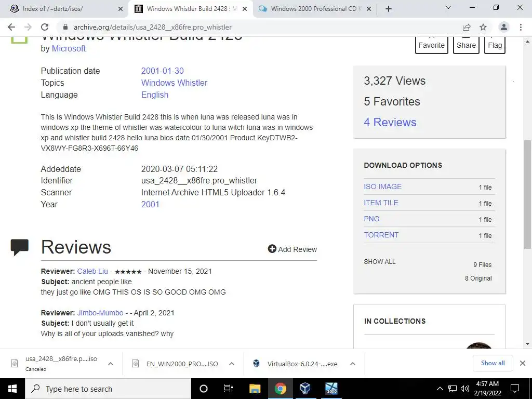Image resolution: width=532 pixels, height=399 pixels.
Task: Click the Add Review plus icon
Action: click(272, 249)
